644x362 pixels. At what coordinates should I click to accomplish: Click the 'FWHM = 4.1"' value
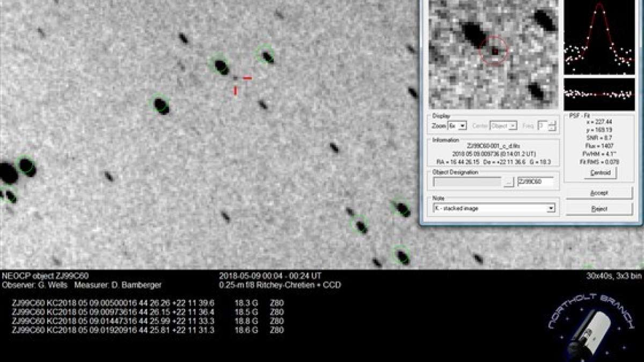point(599,153)
